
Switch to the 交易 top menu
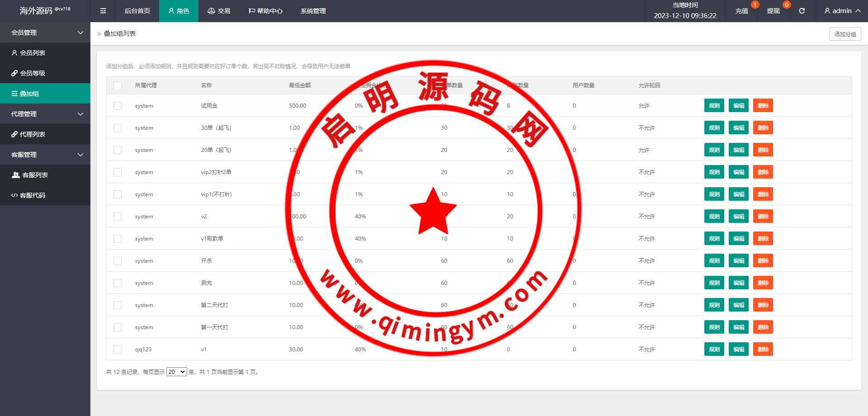[219, 11]
